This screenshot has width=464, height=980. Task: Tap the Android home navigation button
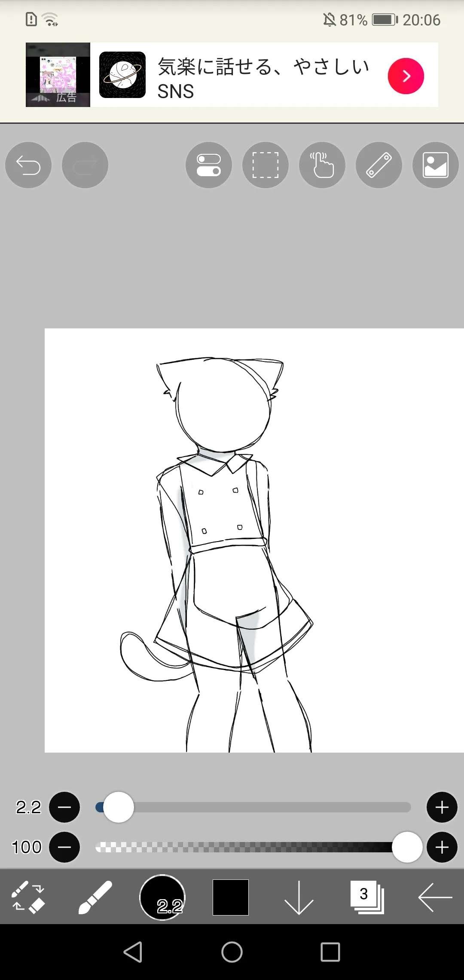pyautogui.click(x=232, y=952)
